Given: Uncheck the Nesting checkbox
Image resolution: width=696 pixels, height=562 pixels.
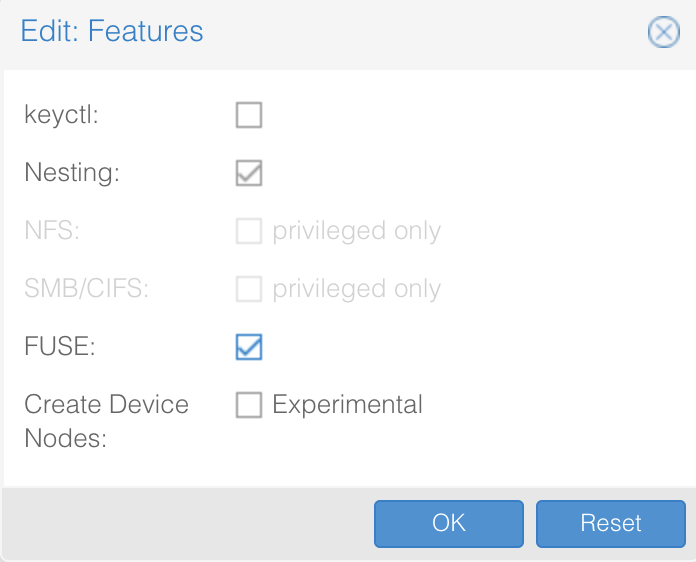Looking at the screenshot, I should tap(249, 173).
